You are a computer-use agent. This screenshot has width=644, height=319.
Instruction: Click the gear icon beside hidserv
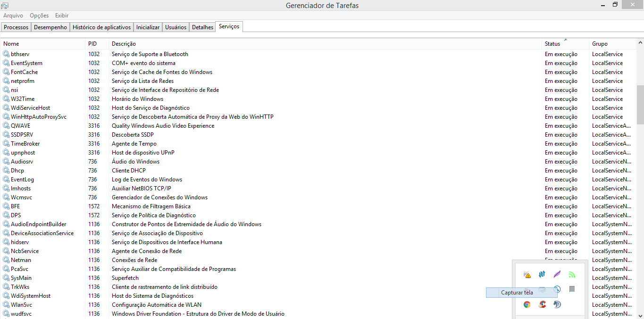(x=6, y=242)
